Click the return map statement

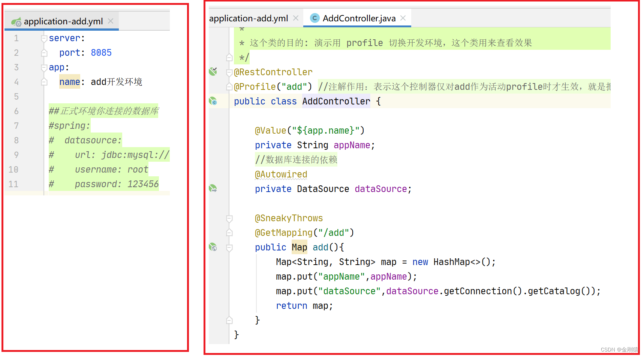tap(304, 306)
